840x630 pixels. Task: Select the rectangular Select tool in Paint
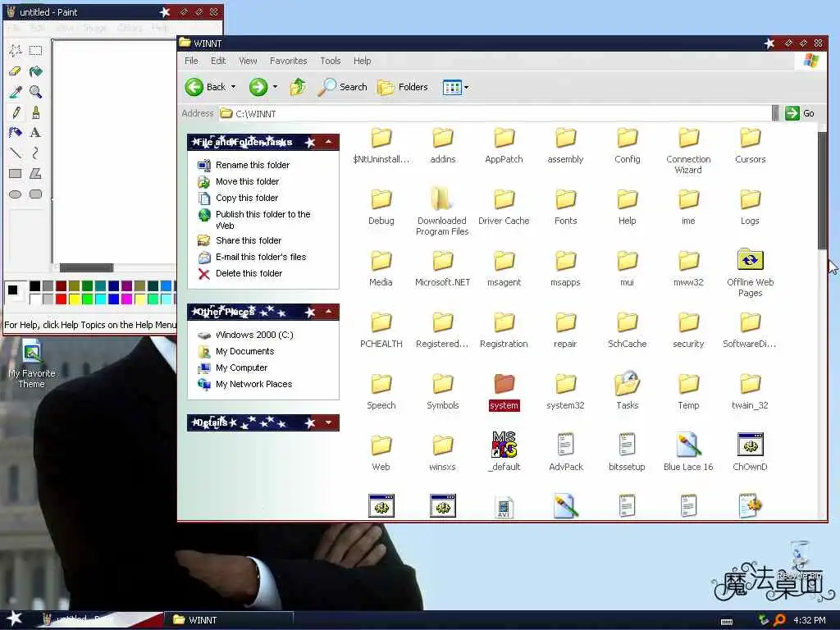36,51
